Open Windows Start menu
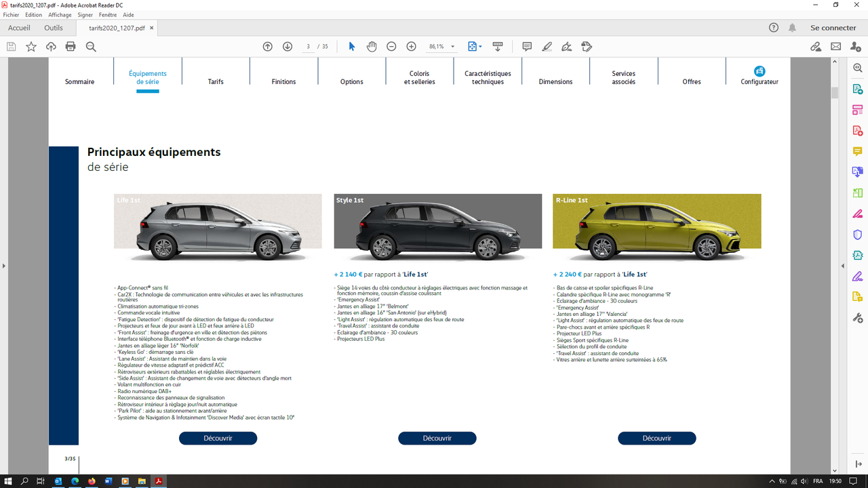 (8, 481)
